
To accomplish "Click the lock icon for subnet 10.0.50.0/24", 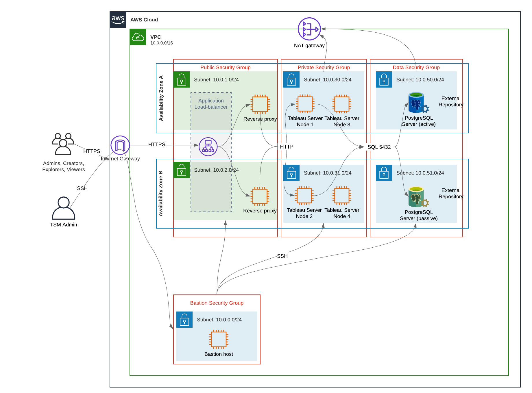I will coord(384,79).
